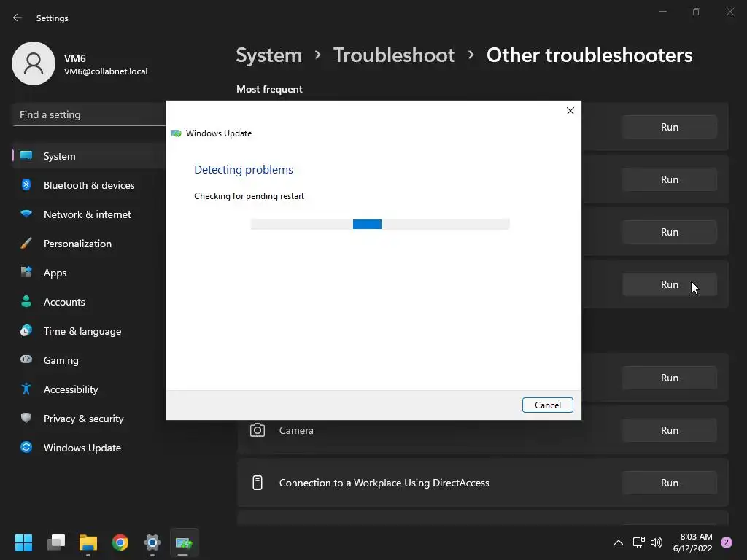Click the Camera troubleshooter row label

click(x=296, y=430)
